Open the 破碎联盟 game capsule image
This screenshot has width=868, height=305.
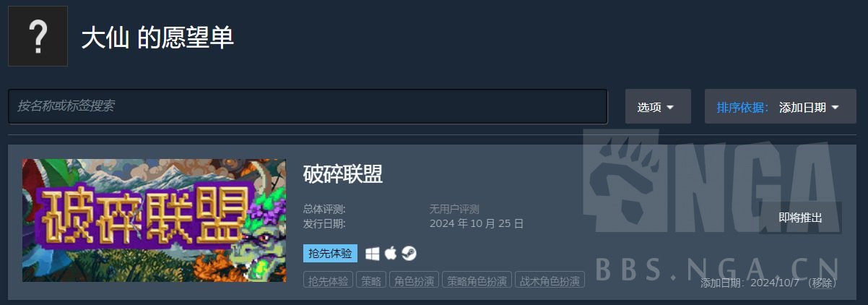[154, 220]
